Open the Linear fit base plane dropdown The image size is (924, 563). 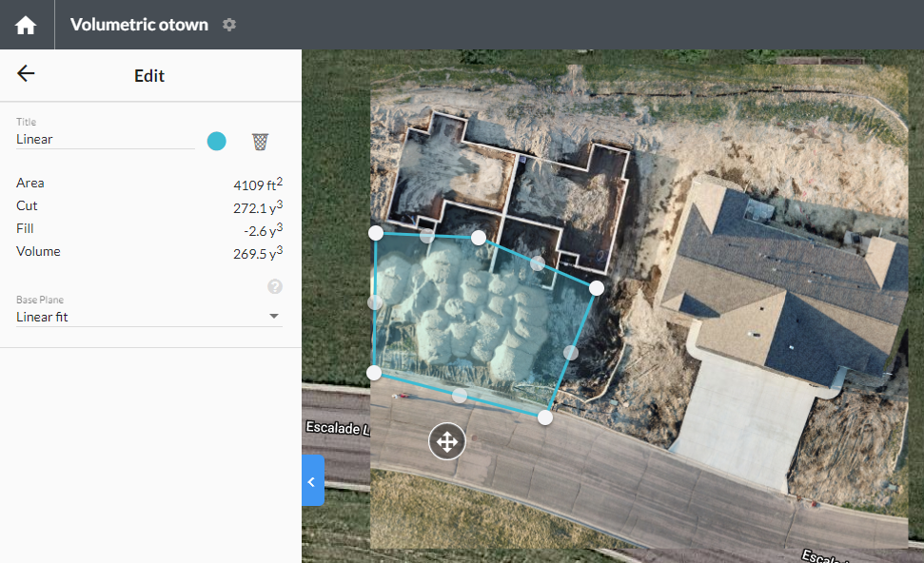149,317
